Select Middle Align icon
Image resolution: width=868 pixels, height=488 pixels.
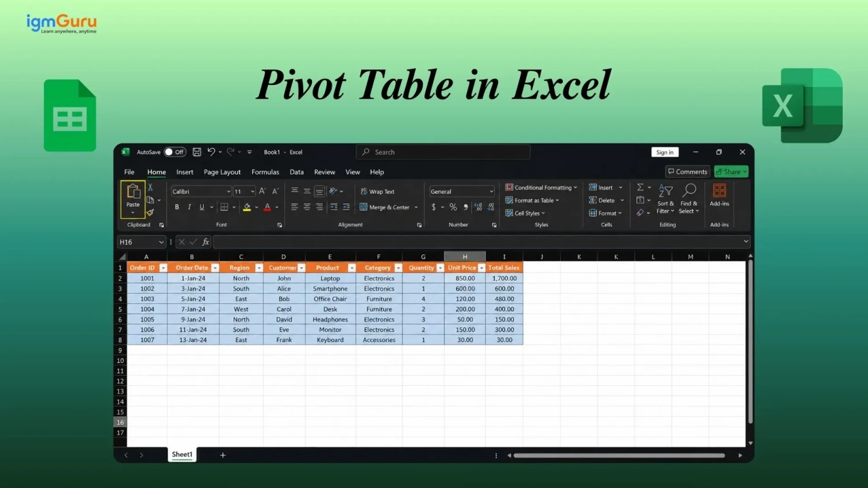(307, 191)
